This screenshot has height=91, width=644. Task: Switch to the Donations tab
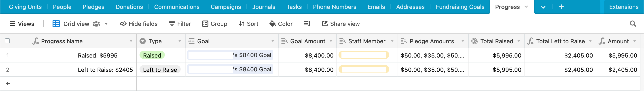click(129, 7)
